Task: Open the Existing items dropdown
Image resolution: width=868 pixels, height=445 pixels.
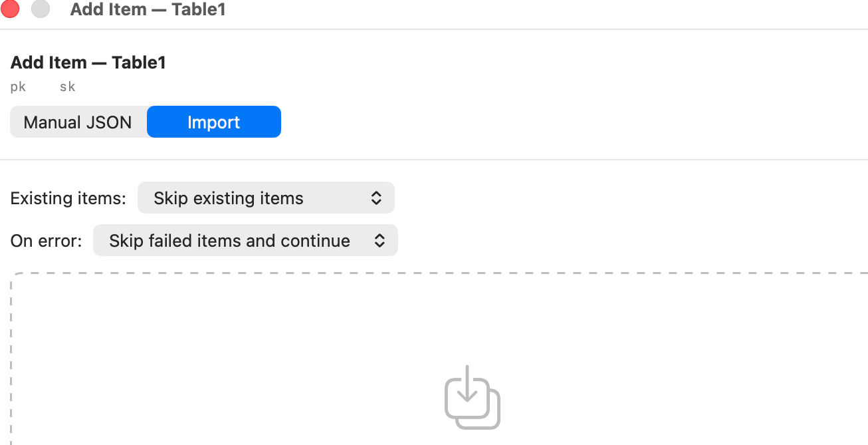Action: [266, 198]
